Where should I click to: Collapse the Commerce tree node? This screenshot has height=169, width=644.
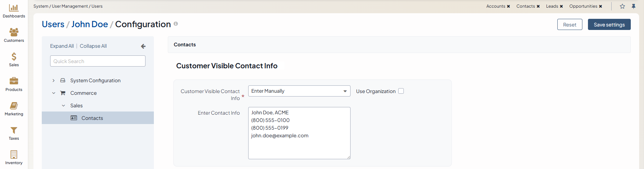54,93
